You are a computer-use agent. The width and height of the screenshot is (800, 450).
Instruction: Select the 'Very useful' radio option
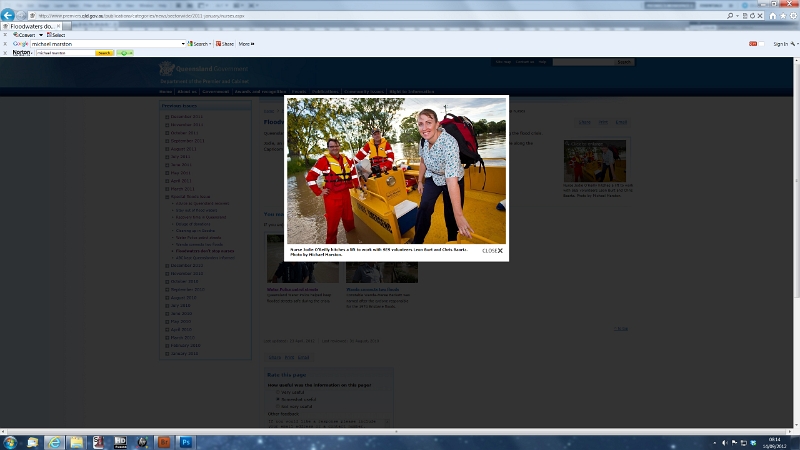pyautogui.click(x=278, y=392)
